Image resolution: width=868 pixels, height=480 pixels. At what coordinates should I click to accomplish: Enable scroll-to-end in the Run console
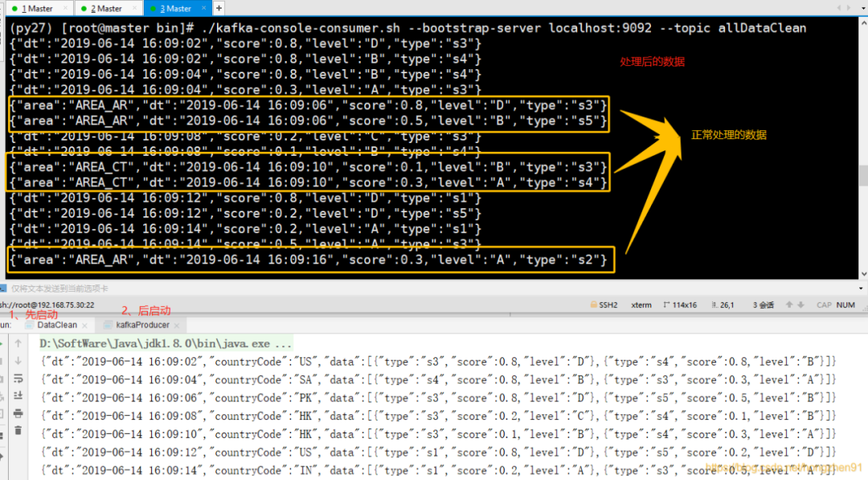tap(18, 396)
